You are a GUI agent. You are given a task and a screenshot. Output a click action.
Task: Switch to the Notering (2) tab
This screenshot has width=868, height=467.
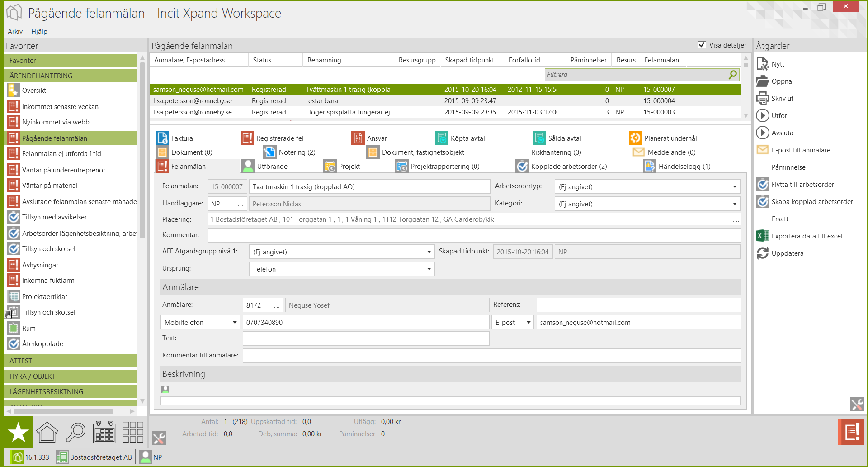pos(290,152)
